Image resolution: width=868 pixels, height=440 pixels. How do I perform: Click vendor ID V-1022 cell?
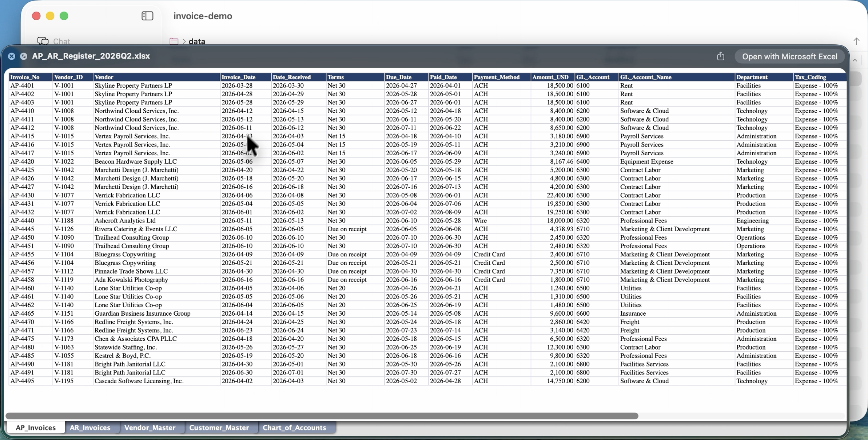(73, 161)
